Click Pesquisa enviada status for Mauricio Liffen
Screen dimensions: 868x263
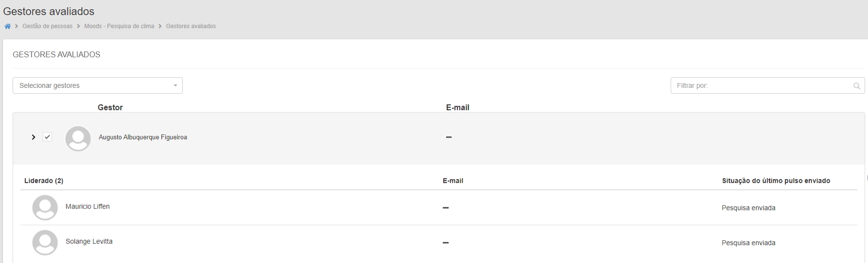click(748, 208)
